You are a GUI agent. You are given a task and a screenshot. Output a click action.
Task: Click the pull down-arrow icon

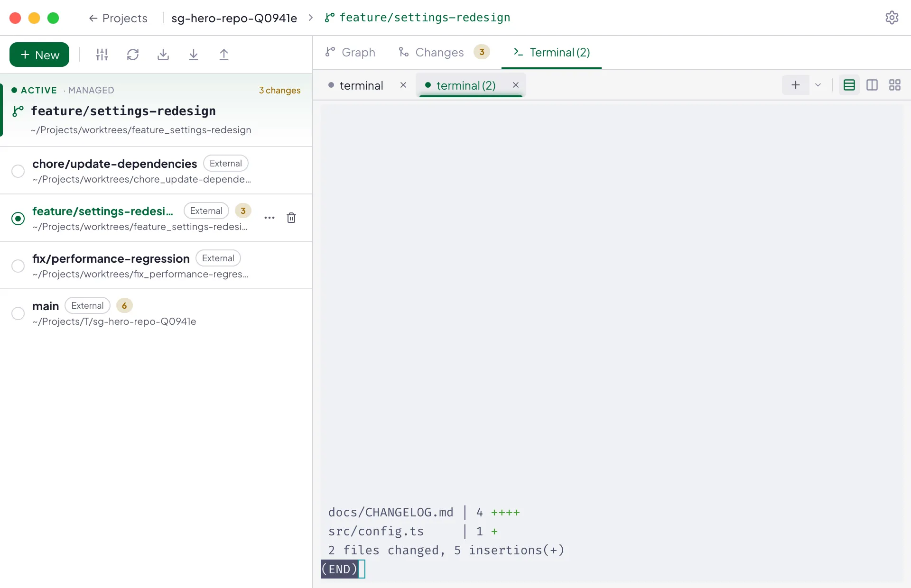click(194, 55)
